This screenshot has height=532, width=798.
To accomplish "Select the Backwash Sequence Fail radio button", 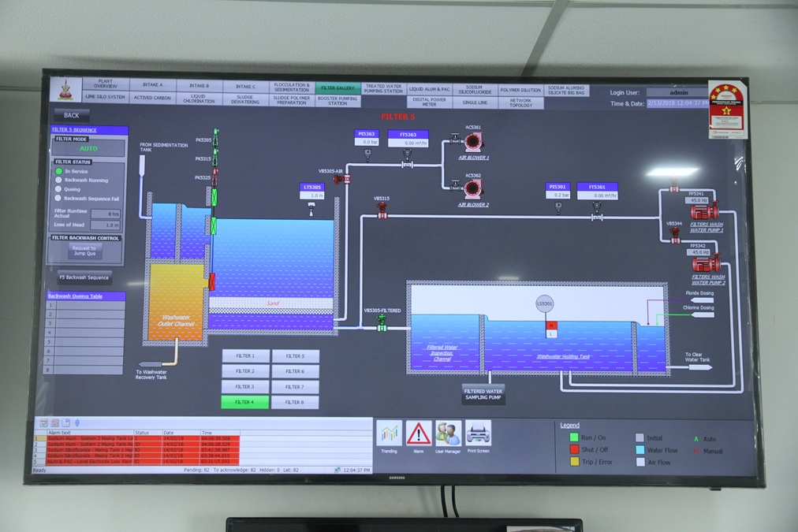I will click(x=58, y=199).
